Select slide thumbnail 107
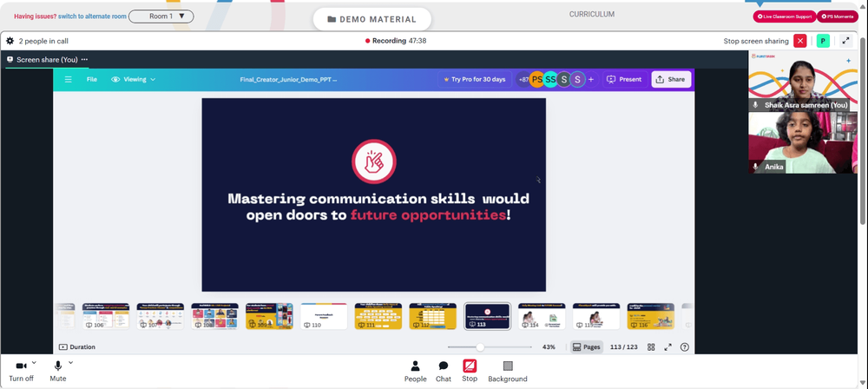 pos(160,316)
